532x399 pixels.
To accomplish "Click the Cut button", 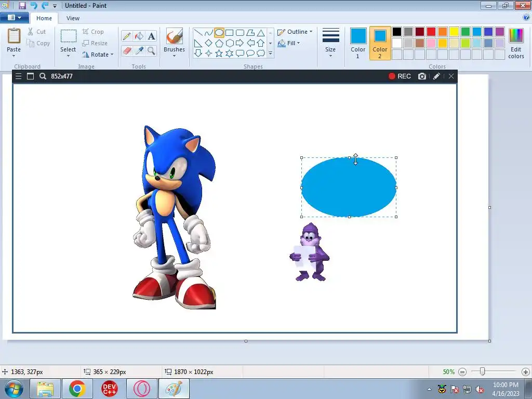I will click(36, 32).
